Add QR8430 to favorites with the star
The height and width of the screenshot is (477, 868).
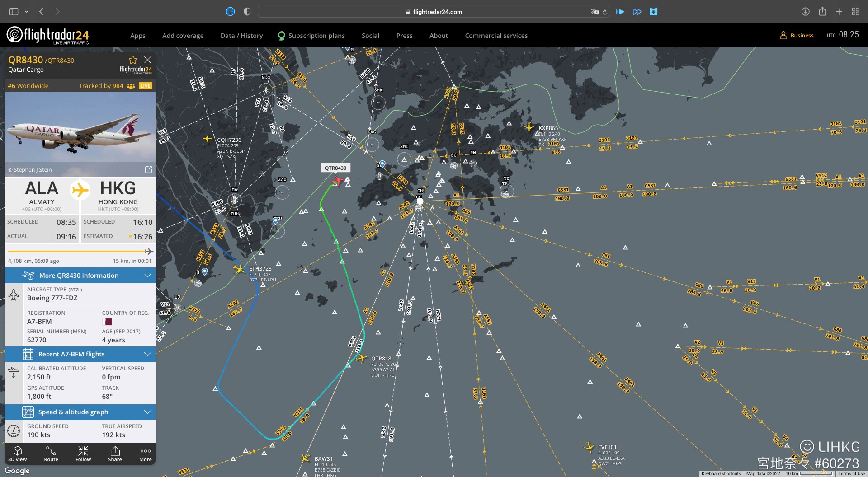pyautogui.click(x=133, y=60)
